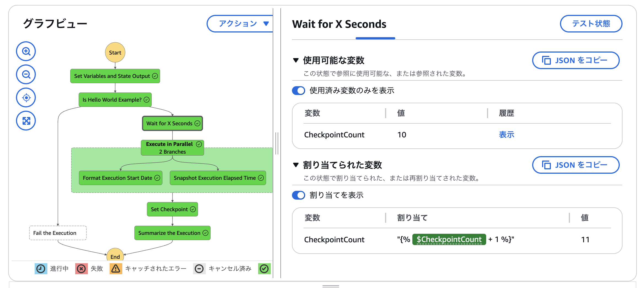Center the graph on selected state
Image resolution: width=644 pixels, height=288 pixels.
pos(26,97)
